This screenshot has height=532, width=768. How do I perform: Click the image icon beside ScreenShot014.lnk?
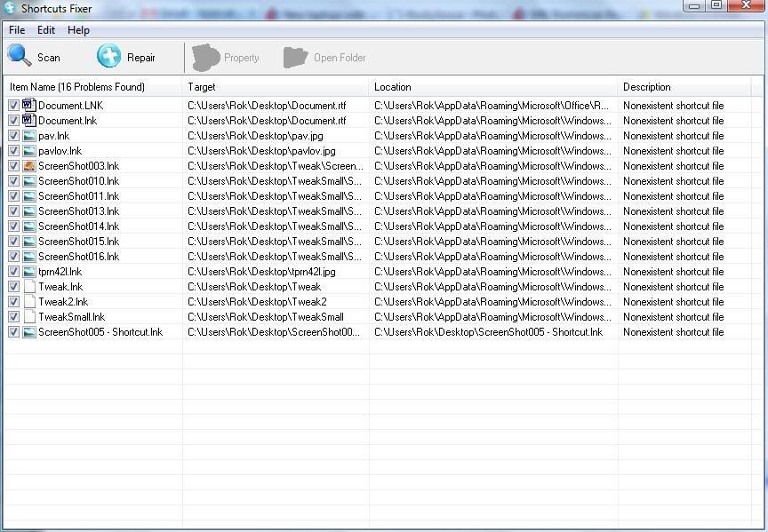pyautogui.click(x=29, y=226)
